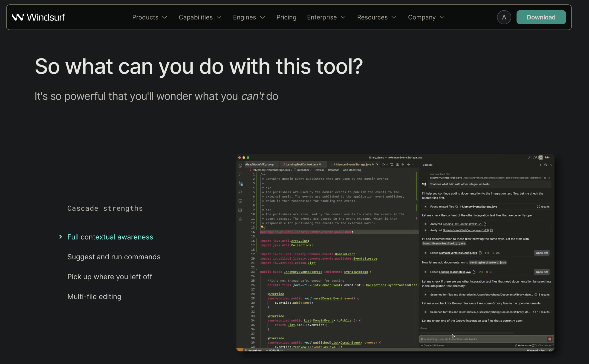Click the Windsurf logo in the header
The height and width of the screenshot is (364, 589).
38,17
